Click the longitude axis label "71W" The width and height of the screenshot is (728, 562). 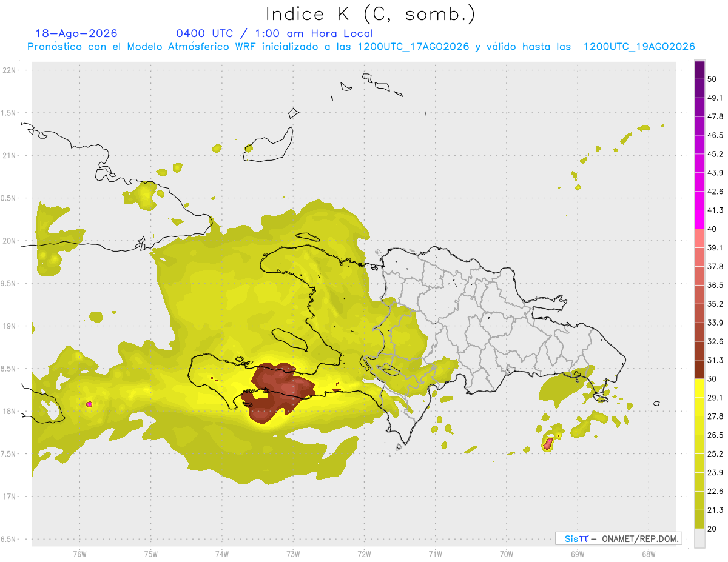(435, 554)
